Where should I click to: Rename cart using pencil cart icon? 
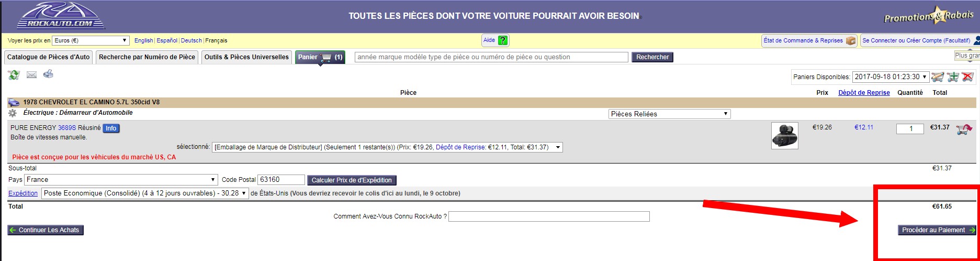tap(938, 77)
